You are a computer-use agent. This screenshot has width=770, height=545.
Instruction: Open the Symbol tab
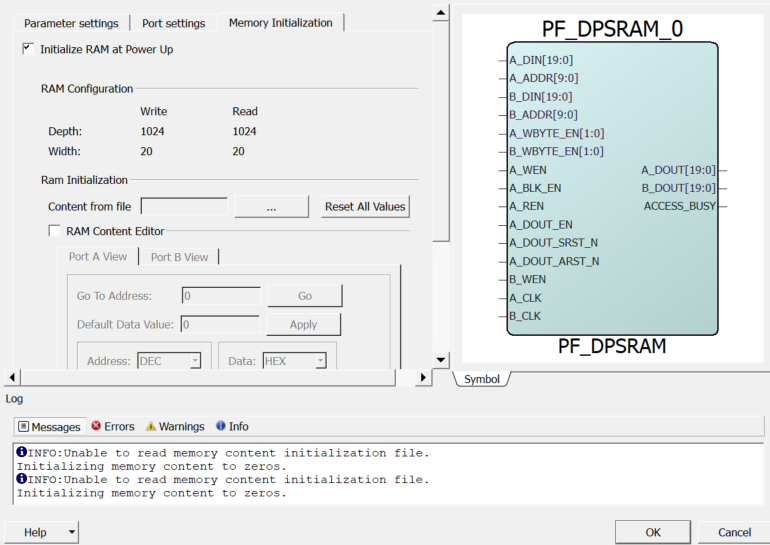481,379
